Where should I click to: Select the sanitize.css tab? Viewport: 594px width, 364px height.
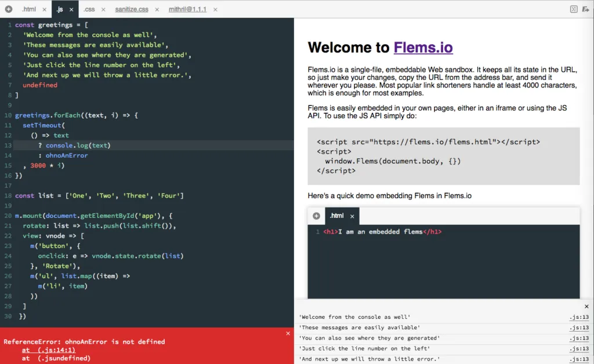point(132,10)
